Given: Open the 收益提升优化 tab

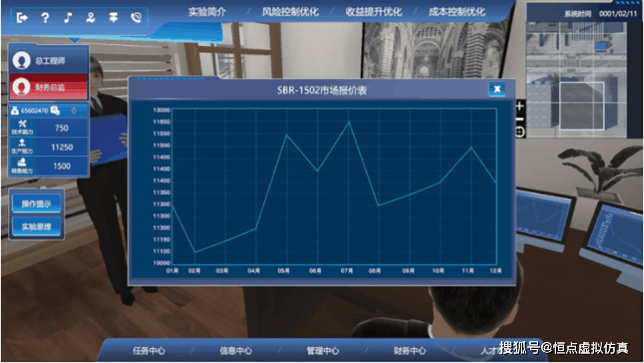Looking at the screenshot, I should [373, 12].
